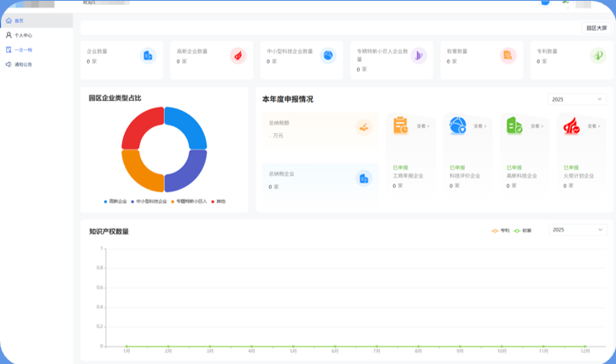Click the red segment of donut chart

[141, 127]
